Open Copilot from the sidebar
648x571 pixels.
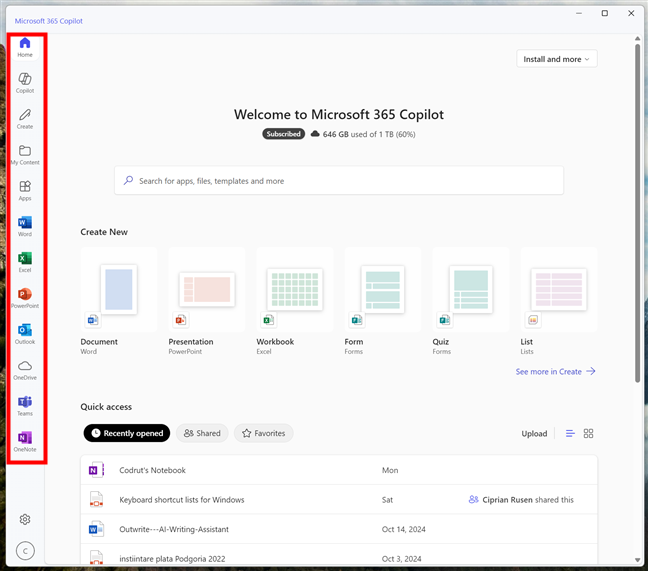[x=25, y=83]
